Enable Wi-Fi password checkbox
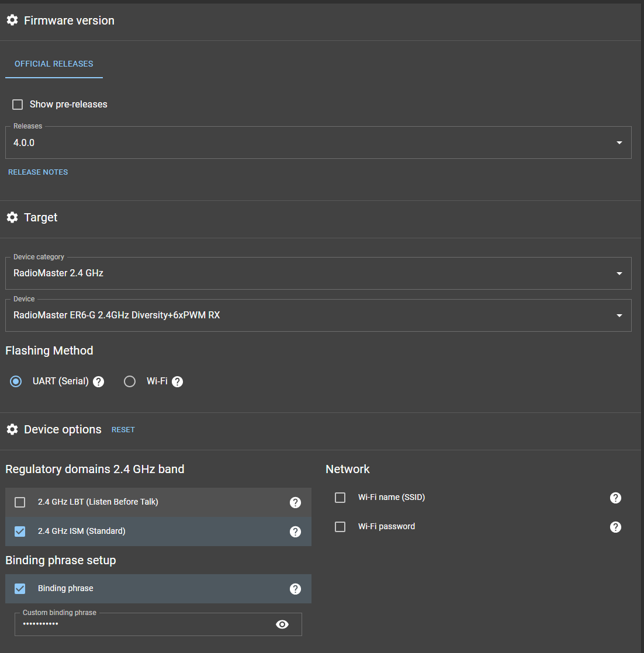Image resolution: width=644 pixels, height=653 pixels. 340,526
